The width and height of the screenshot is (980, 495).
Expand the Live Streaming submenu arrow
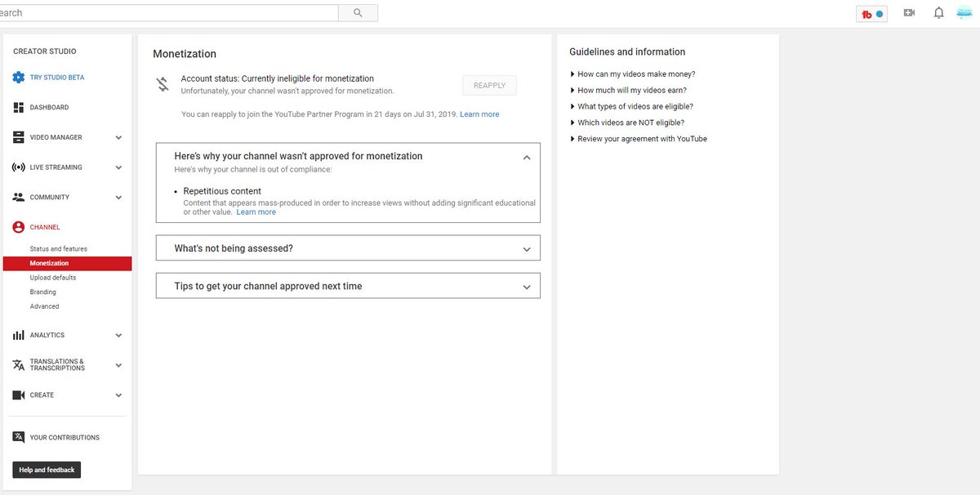(x=118, y=167)
